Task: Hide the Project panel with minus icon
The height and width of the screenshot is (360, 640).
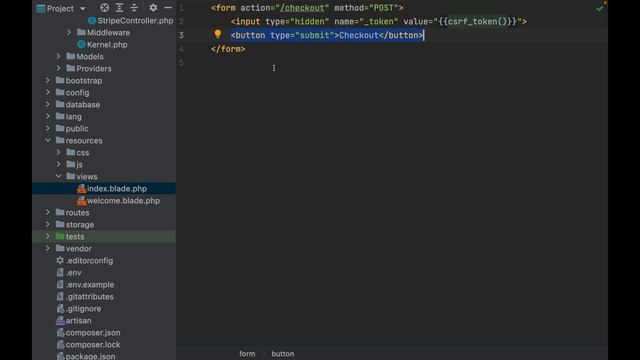Action: [168, 7]
